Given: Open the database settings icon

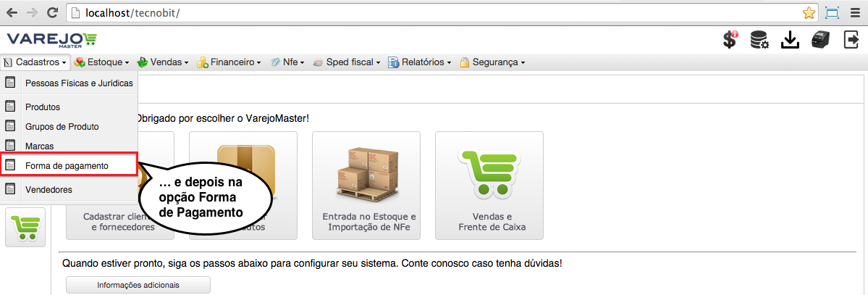Looking at the screenshot, I should click(759, 40).
